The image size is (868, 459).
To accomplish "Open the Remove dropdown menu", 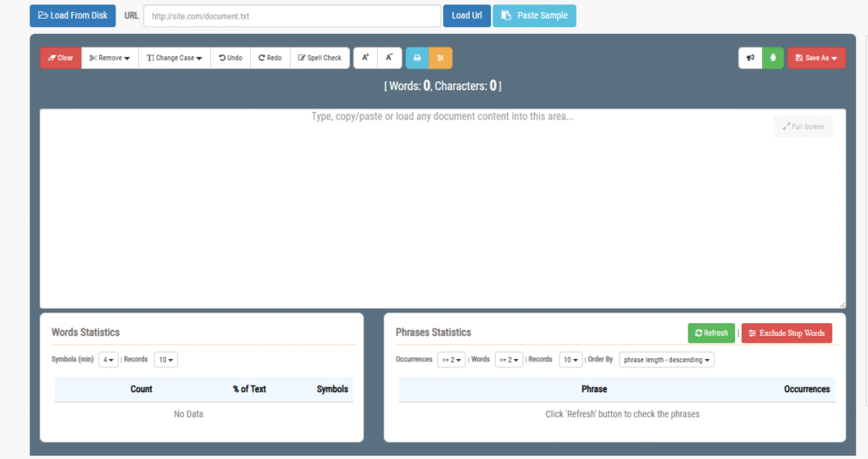I will [110, 58].
